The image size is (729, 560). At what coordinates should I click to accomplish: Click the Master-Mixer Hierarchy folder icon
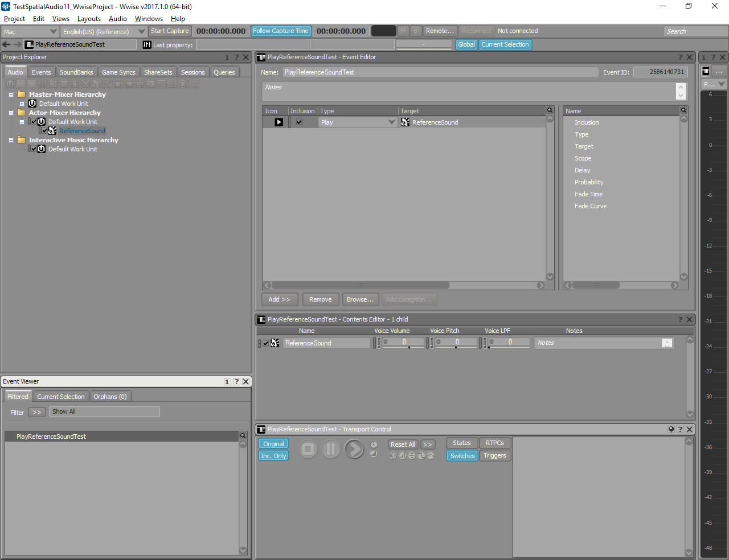click(22, 94)
